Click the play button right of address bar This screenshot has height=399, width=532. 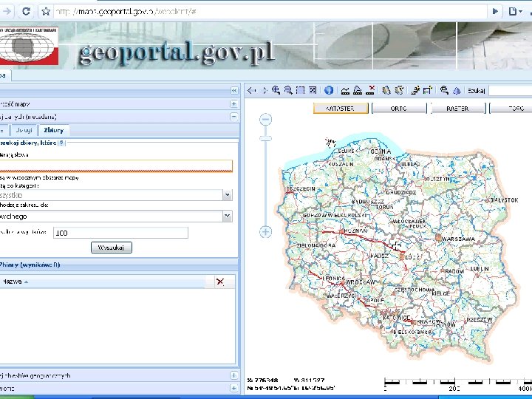495,12
